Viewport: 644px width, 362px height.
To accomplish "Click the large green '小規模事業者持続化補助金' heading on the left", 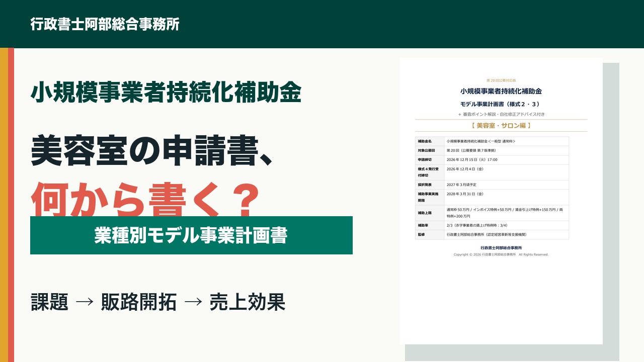I will point(166,93).
